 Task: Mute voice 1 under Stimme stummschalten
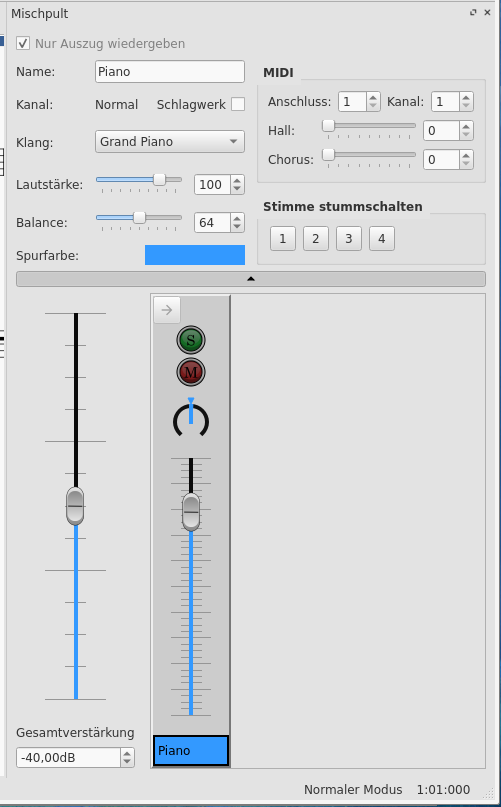click(283, 238)
